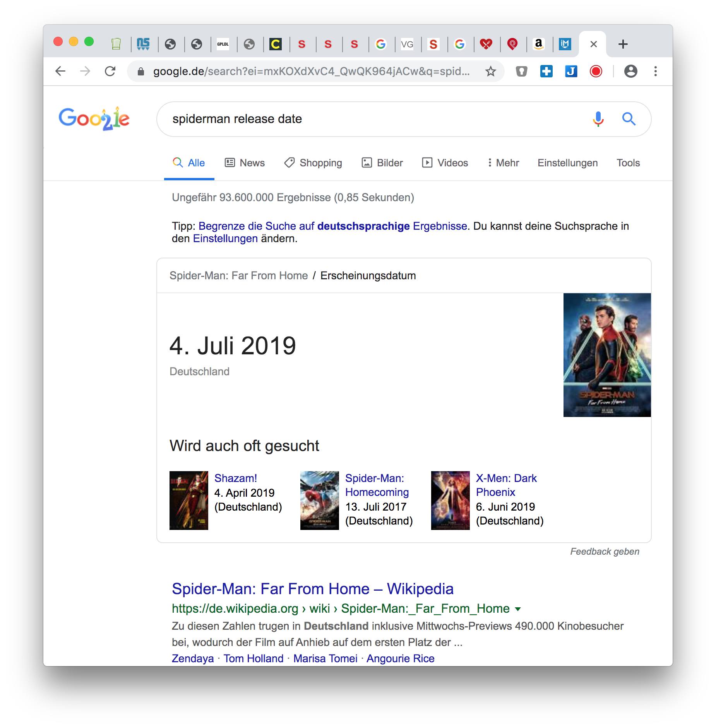Open the Einstellungen link in the tip
Image resolution: width=716 pixels, height=728 pixels.
[x=225, y=239]
